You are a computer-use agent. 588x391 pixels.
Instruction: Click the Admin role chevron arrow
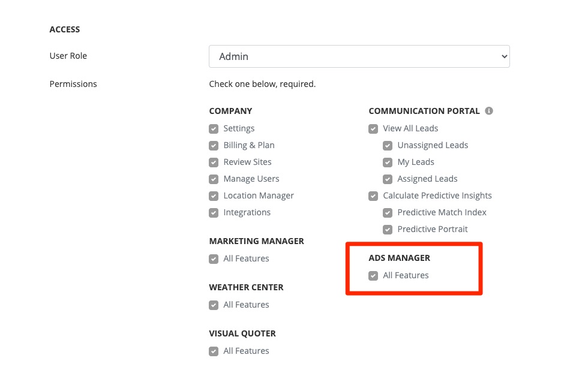pyautogui.click(x=503, y=56)
